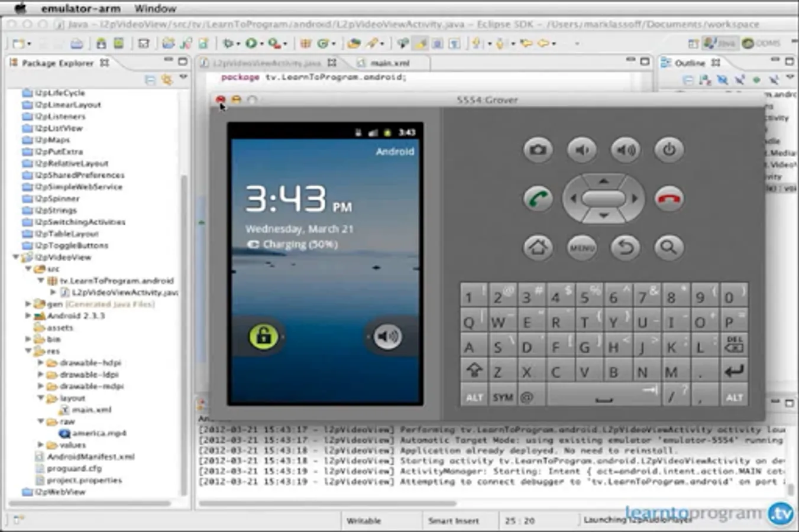Toggle the shift arrow key on emulator keyboard
The image size is (799, 532).
(474, 371)
